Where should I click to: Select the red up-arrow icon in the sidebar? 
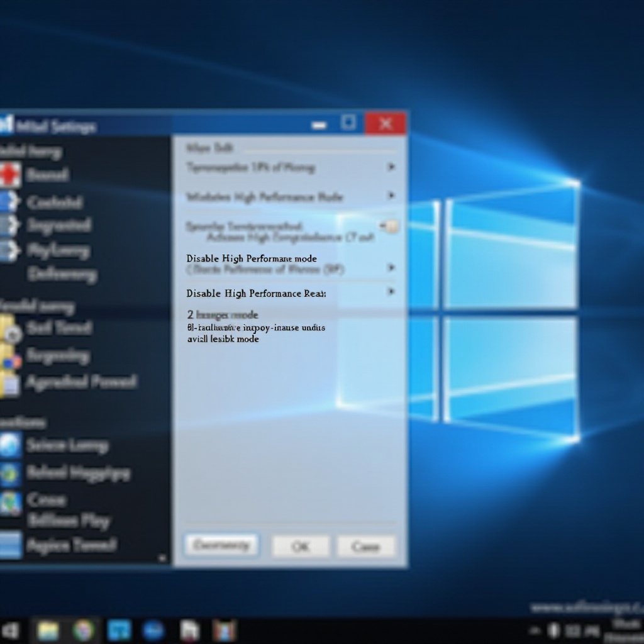point(10,175)
